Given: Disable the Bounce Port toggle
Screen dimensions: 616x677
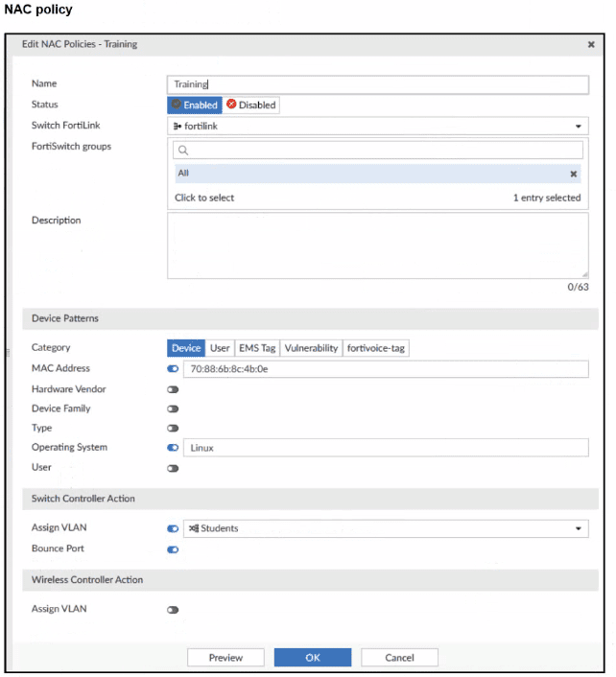Looking at the screenshot, I should pos(173,549).
